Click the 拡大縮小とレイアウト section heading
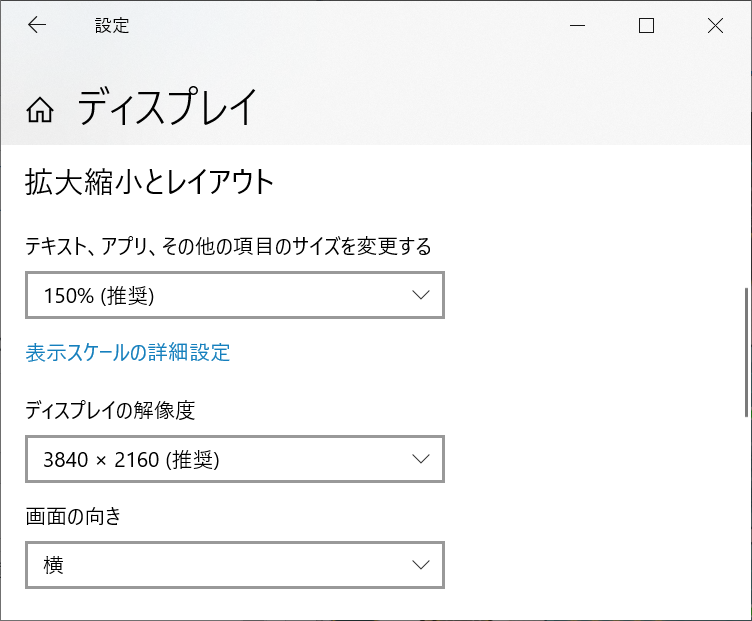Viewport: 752px width, 621px height. pos(150,182)
